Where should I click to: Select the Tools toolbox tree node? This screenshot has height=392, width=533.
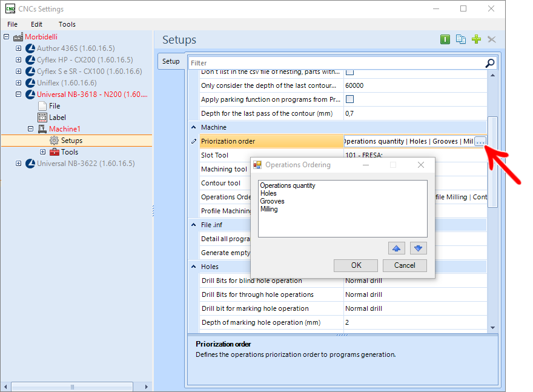click(64, 152)
